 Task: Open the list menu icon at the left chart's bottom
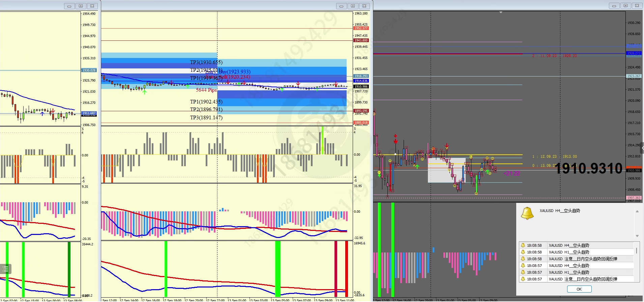(x=5, y=269)
